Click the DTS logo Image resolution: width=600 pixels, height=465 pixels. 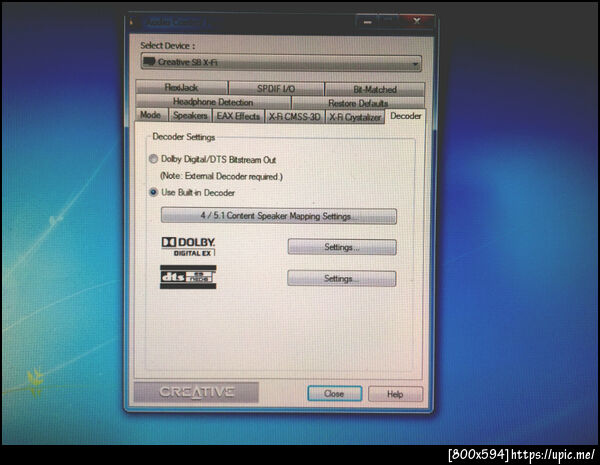click(188, 277)
